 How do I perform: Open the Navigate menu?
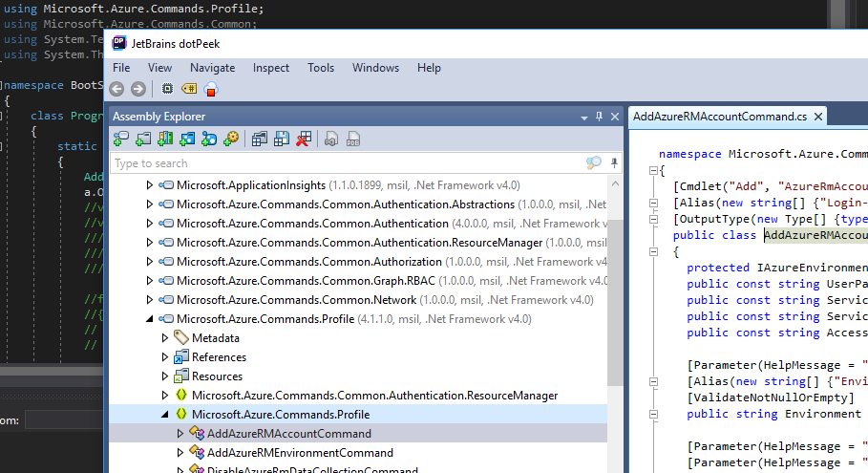pyautogui.click(x=213, y=68)
